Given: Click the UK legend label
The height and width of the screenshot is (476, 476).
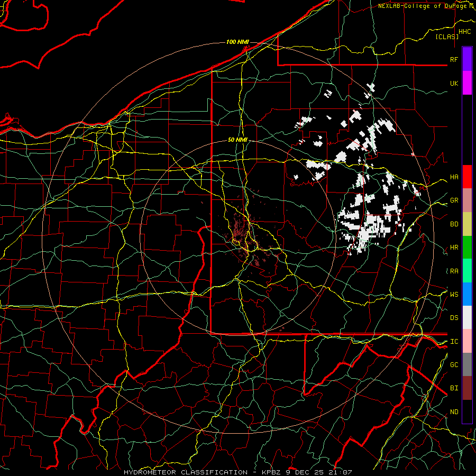Looking at the screenshot, I should [454, 83].
